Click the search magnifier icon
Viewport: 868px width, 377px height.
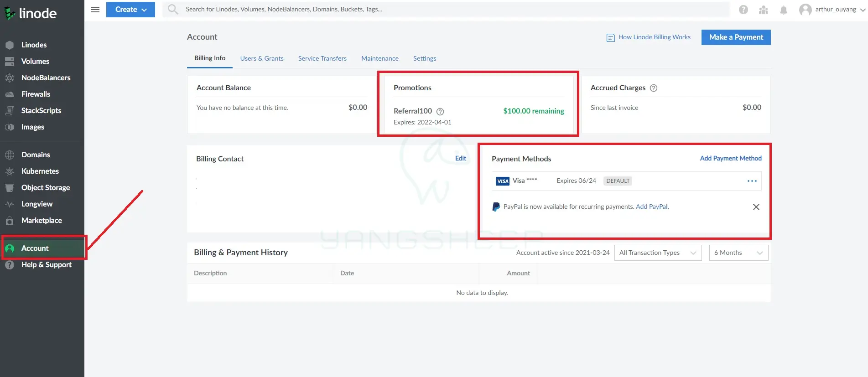pyautogui.click(x=173, y=9)
